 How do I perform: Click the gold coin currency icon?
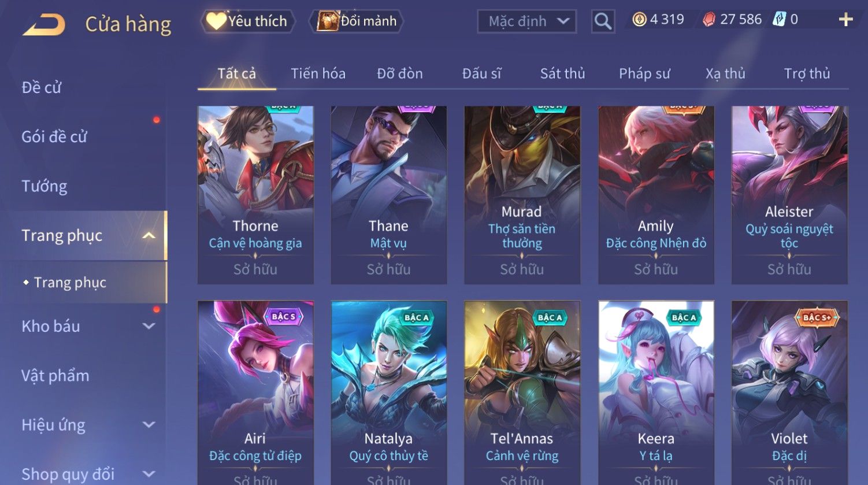tap(639, 20)
